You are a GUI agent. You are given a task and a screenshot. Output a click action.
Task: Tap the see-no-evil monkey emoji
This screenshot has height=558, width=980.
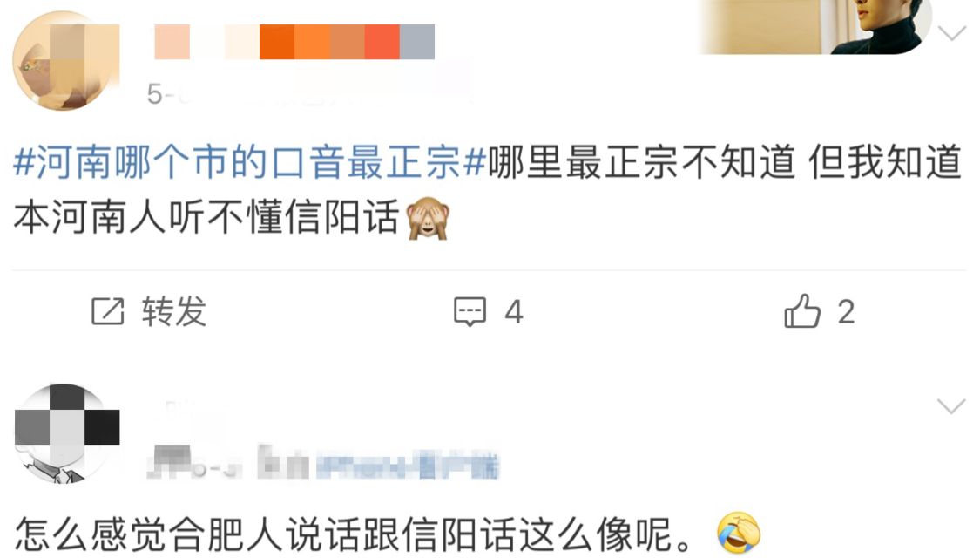tap(428, 218)
